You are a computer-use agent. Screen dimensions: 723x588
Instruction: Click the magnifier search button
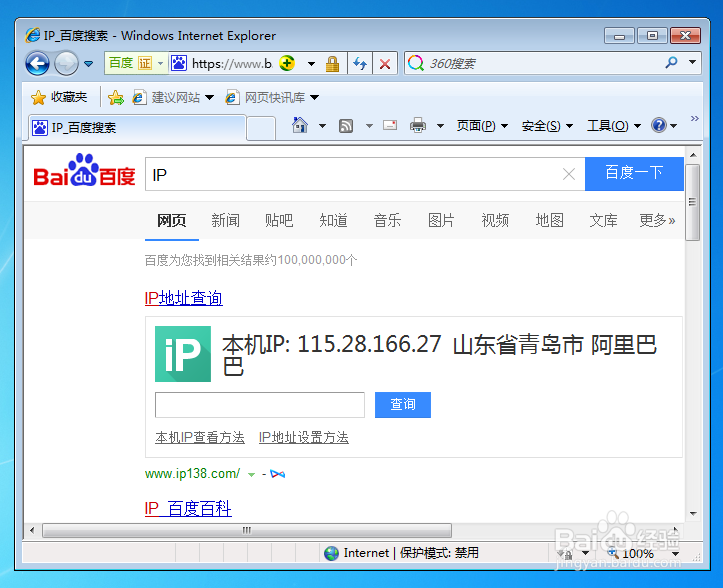(x=671, y=62)
